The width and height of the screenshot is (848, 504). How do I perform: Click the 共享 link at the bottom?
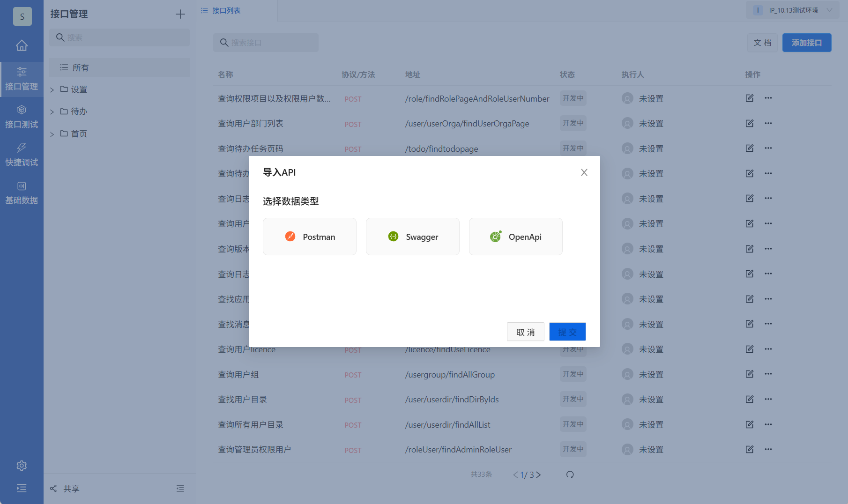click(71, 489)
